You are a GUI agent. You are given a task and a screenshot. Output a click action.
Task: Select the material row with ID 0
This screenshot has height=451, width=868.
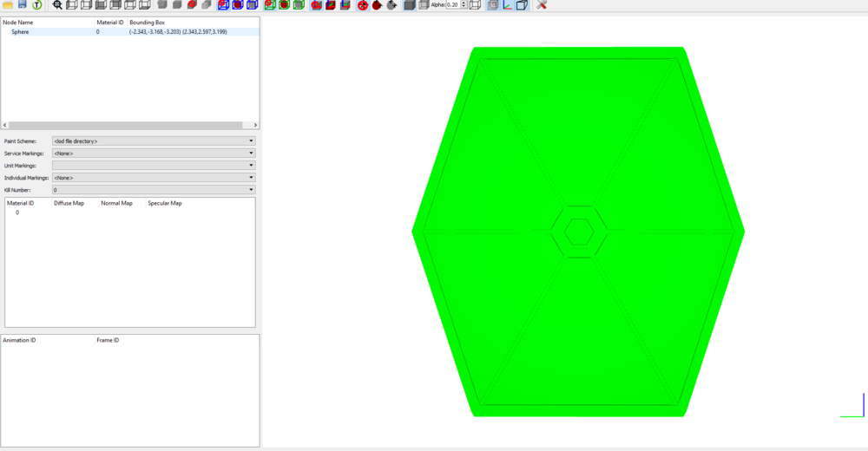(130, 212)
